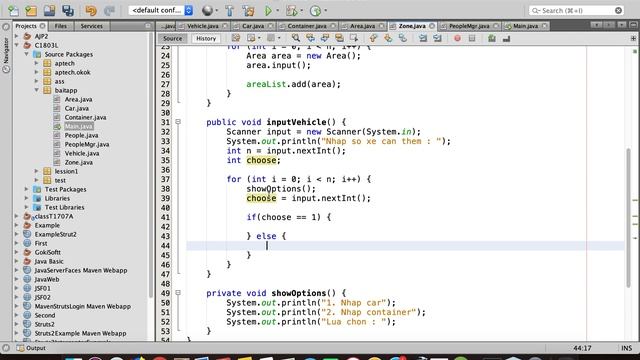Open the Container.java editor tab

(307, 26)
